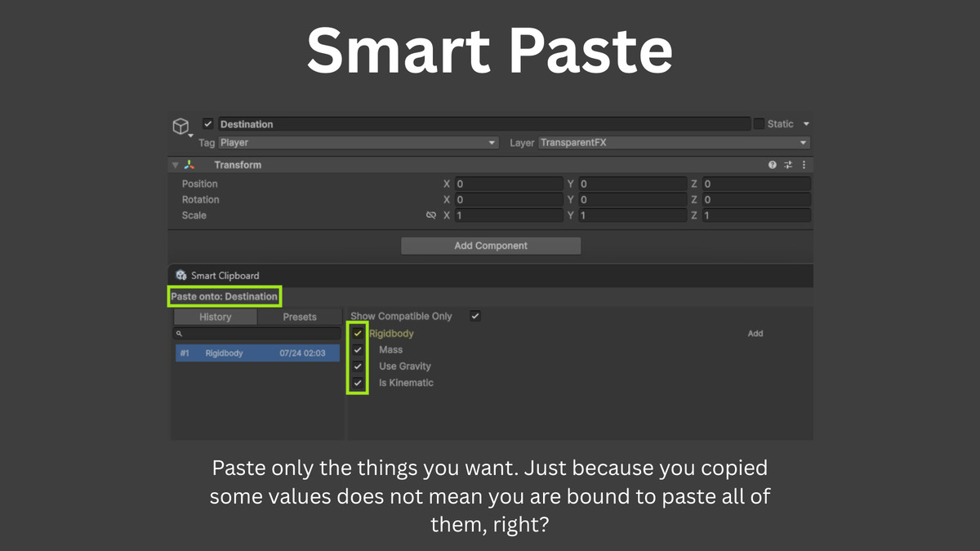980x551 pixels.
Task: Collapse the Transform component foldout
Action: pos(175,165)
